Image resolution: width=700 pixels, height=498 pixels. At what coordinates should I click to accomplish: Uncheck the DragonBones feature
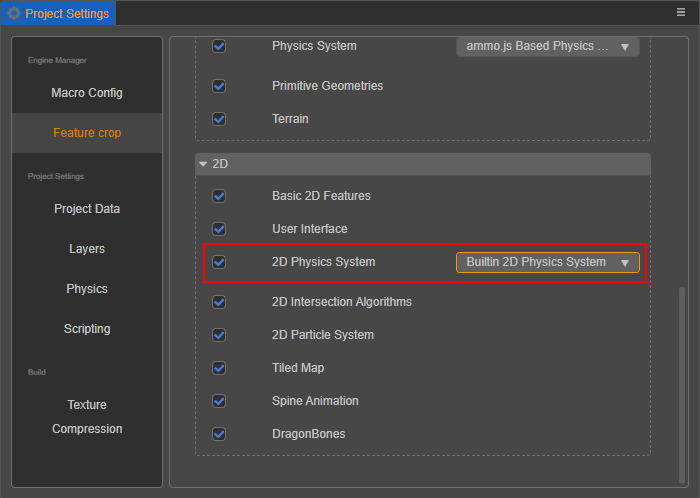pyautogui.click(x=219, y=434)
